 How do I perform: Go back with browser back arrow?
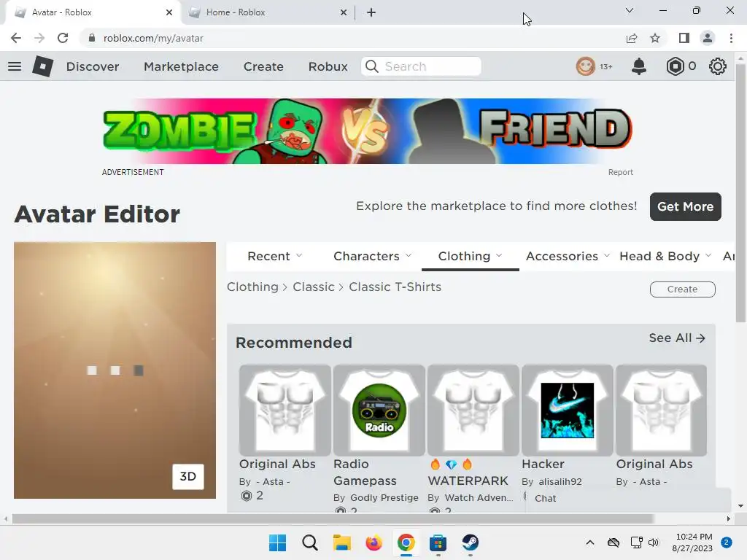pyautogui.click(x=16, y=38)
